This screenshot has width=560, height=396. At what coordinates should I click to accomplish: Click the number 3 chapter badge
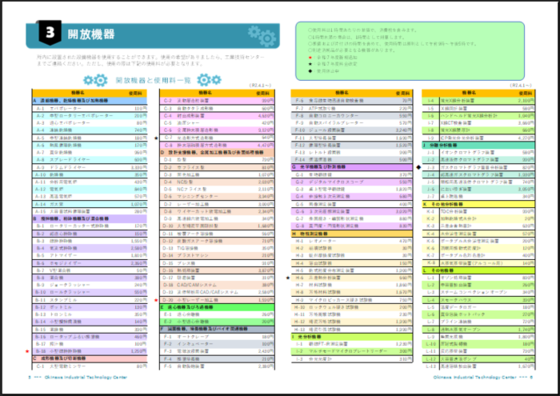(50, 32)
